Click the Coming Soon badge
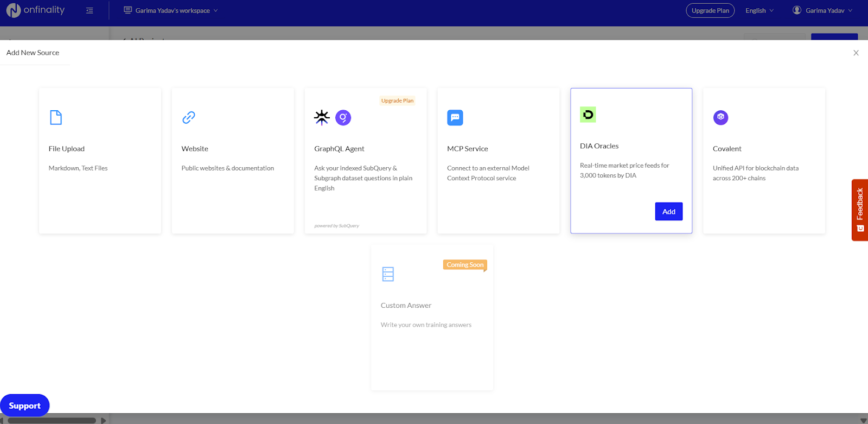This screenshot has height=424, width=868. pos(465,265)
